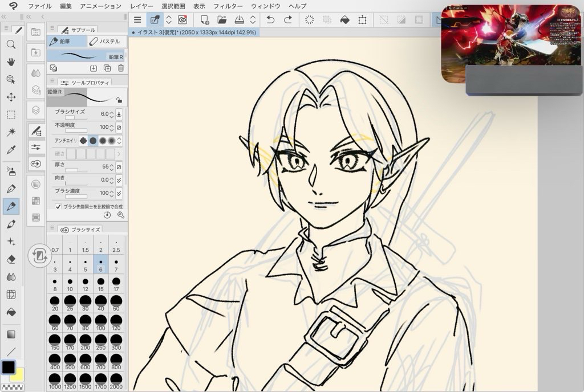Select the Magnifier zoom tool

pos(11,44)
